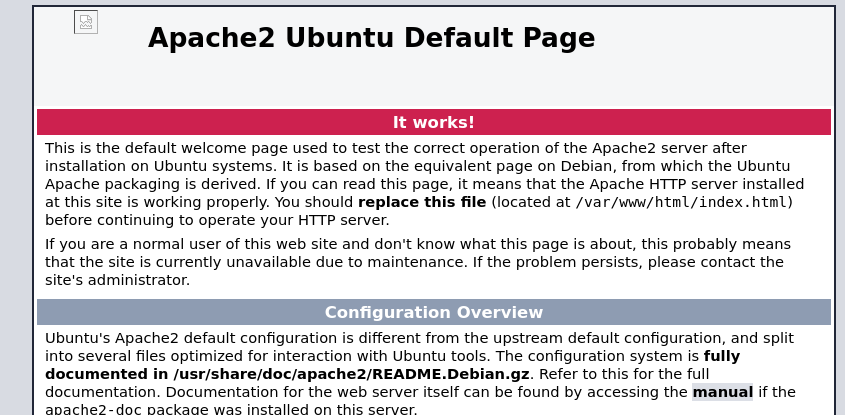Click the sentence starting Ubuntu's Apache2 default configuration
The image size is (845, 415).
coord(419,348)
